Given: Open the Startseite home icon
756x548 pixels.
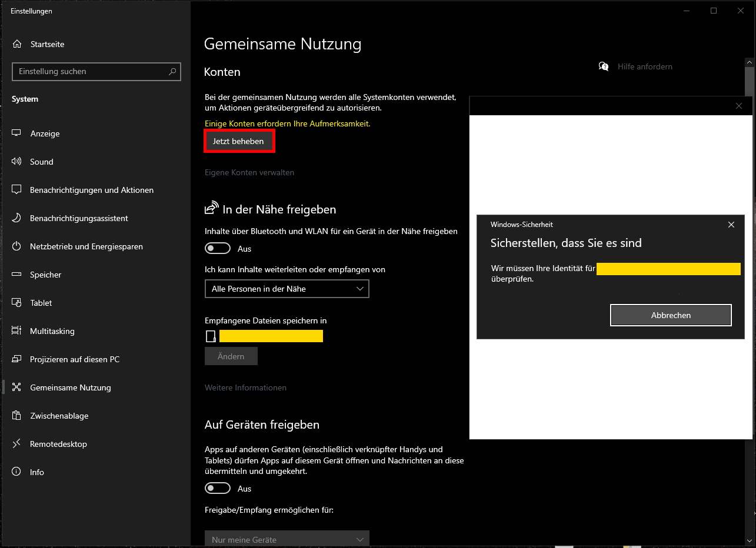Looking at the screenshot, I should pyautogui.click(x=18, y=44).
